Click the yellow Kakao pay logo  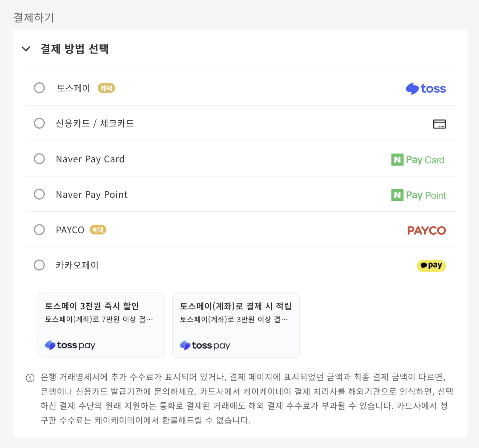click(x=431, y=266)
